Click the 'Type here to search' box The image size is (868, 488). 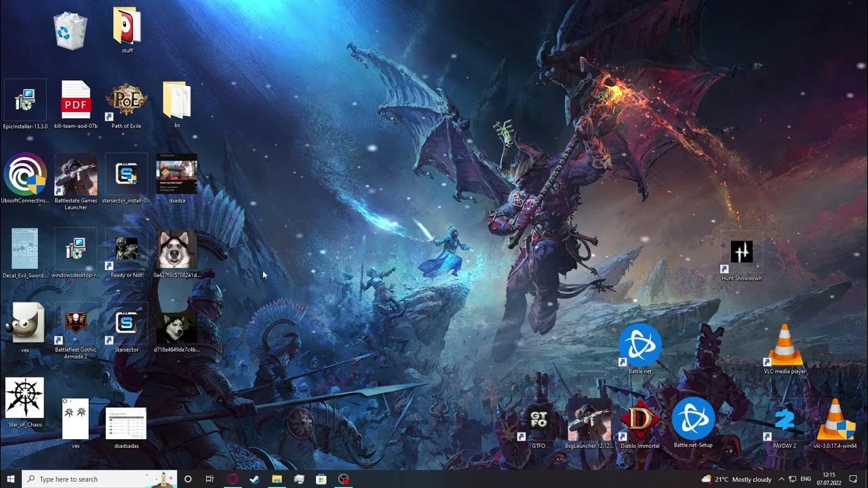100,479
